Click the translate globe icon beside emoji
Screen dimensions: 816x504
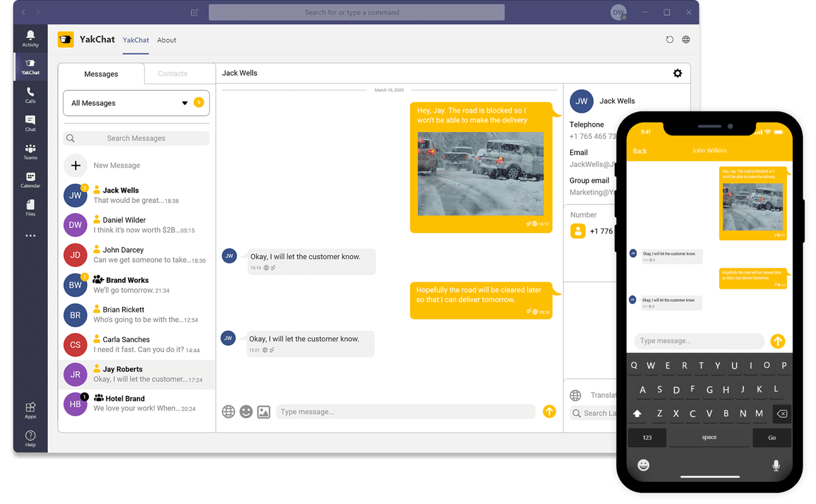[x=228, y=411]
